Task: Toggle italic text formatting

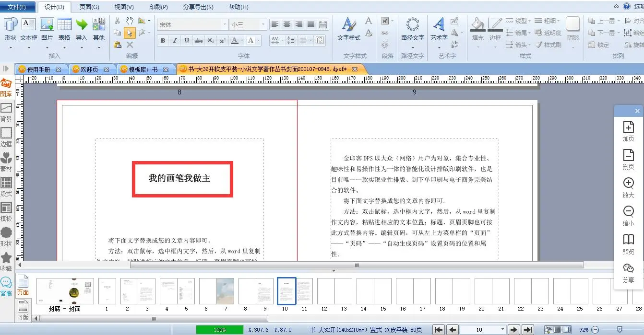Action: (175, 41)
